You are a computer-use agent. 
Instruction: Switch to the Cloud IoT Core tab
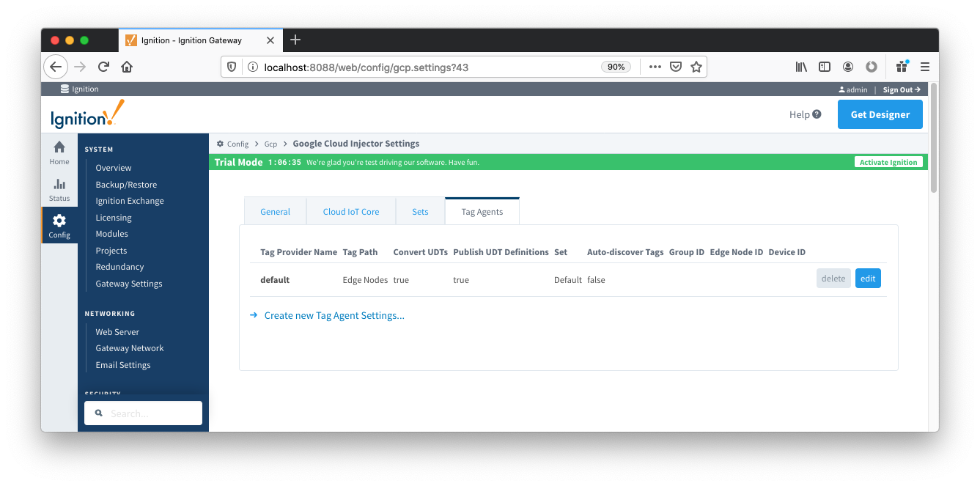pos(351,212)
